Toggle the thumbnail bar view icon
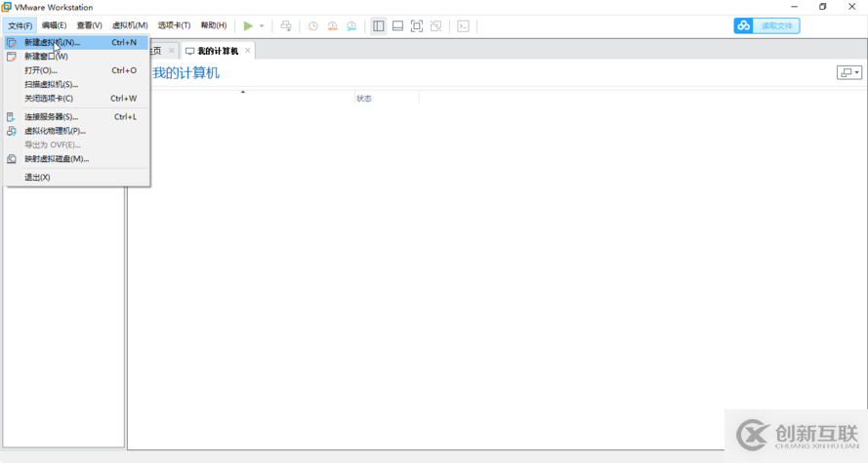Screen dimensions: 868x463 [397, 26]
